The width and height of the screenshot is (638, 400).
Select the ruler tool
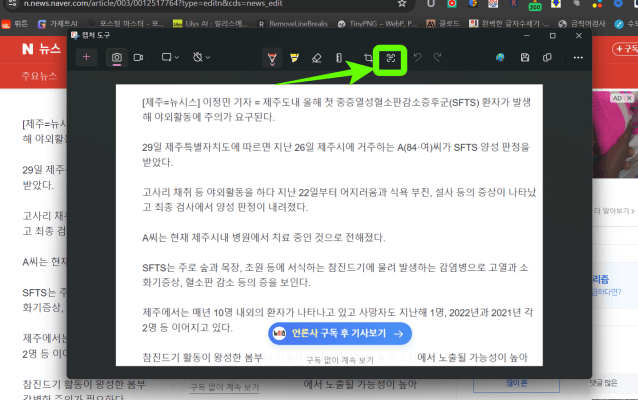(x=339, y=58)
